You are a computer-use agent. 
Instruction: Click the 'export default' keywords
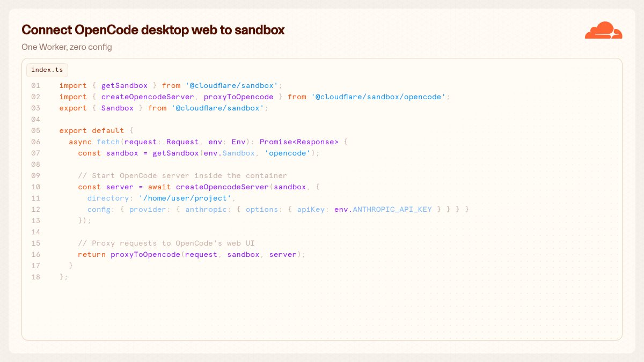[x=91, y=131]
